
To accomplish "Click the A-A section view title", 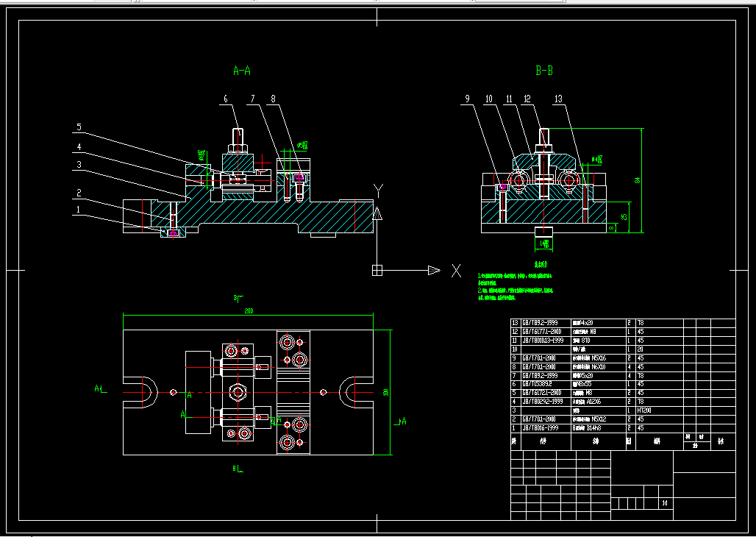I will [x=241, y=71].
